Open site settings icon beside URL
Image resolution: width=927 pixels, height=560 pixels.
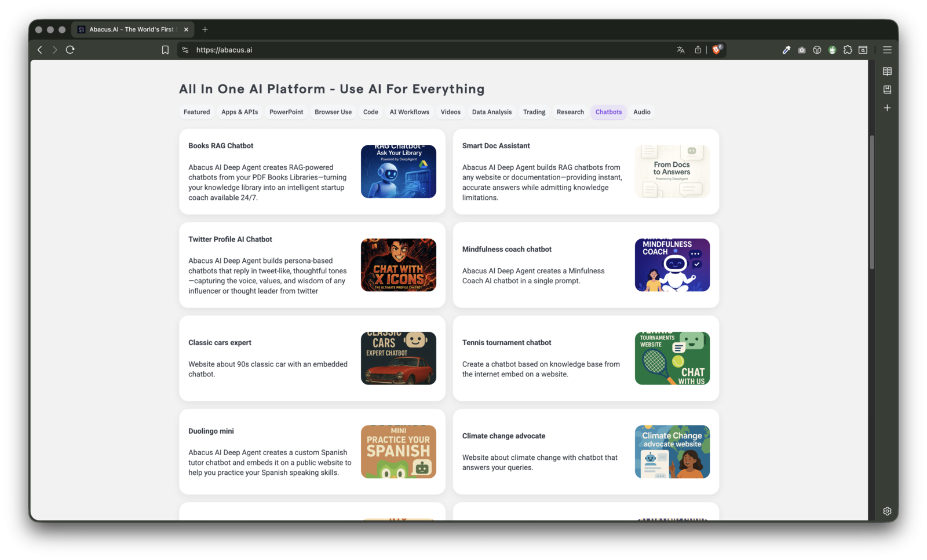(x=185, y=50)
